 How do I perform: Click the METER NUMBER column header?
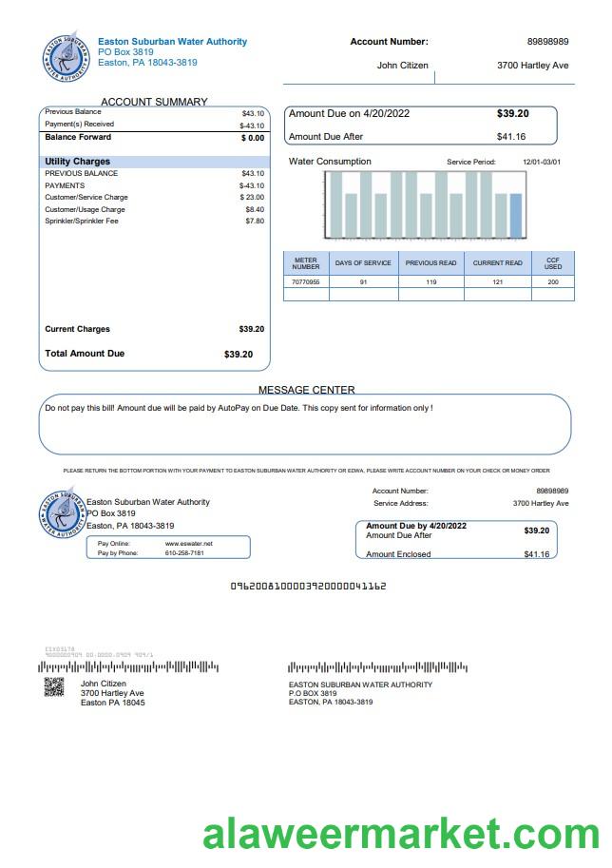pos(305,263)
